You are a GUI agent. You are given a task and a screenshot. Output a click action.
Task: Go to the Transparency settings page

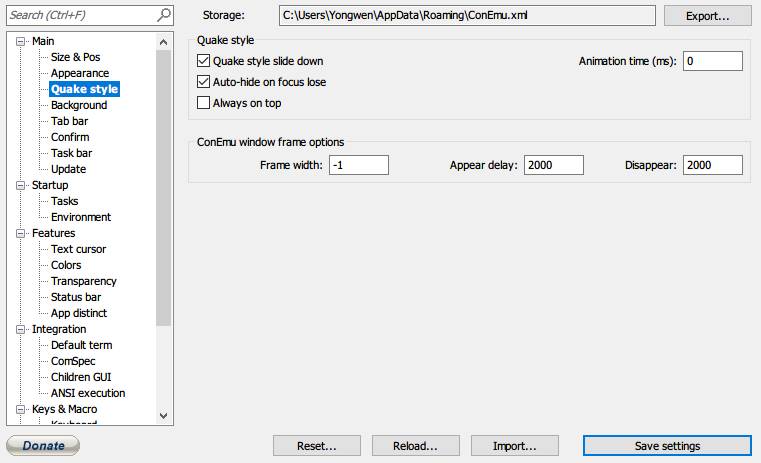pyautogui.click(x=83, y=281)
